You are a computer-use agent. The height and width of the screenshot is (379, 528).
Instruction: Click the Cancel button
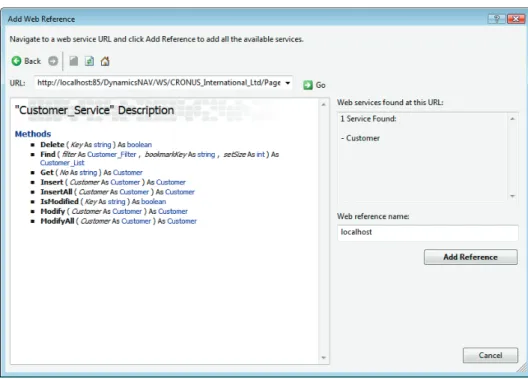click(490, 355)
